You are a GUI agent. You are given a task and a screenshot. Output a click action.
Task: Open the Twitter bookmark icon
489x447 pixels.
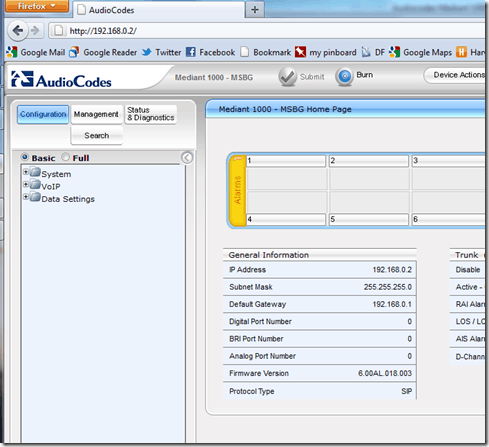pyautogui.click(x=146, y=52)
